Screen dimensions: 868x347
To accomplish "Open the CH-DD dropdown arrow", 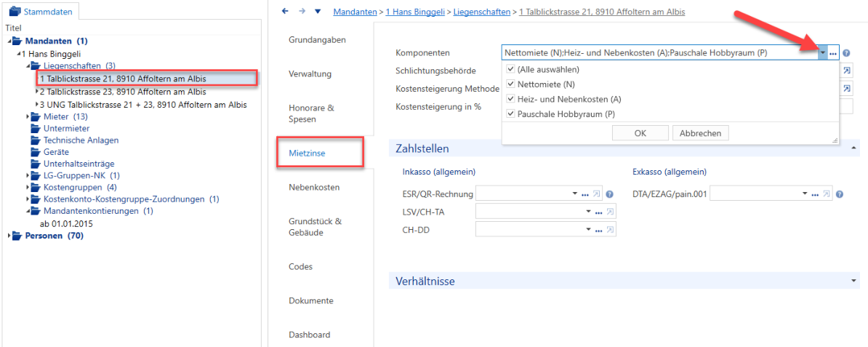I will click(x=588, y=229).
